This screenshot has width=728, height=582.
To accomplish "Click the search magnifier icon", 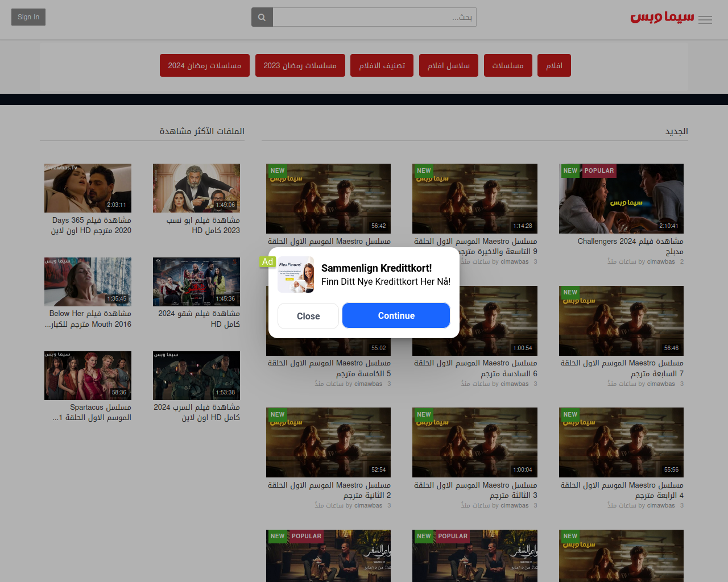I will (262, 17).
